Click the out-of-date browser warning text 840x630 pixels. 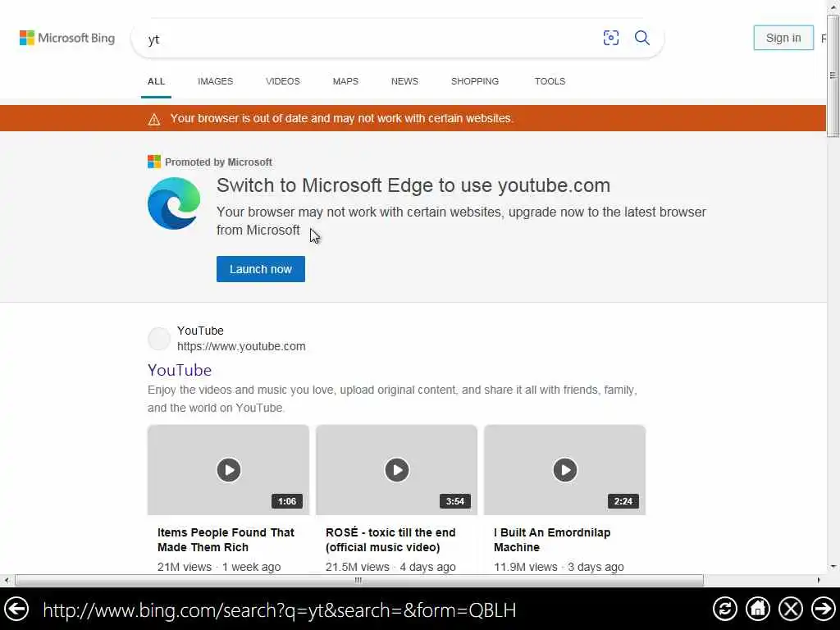point(342,118)
